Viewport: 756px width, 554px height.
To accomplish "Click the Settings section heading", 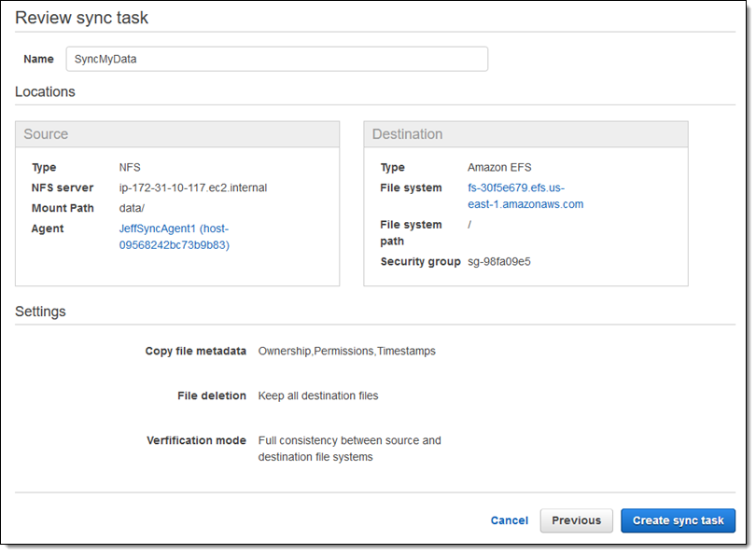I will [40, 312].
